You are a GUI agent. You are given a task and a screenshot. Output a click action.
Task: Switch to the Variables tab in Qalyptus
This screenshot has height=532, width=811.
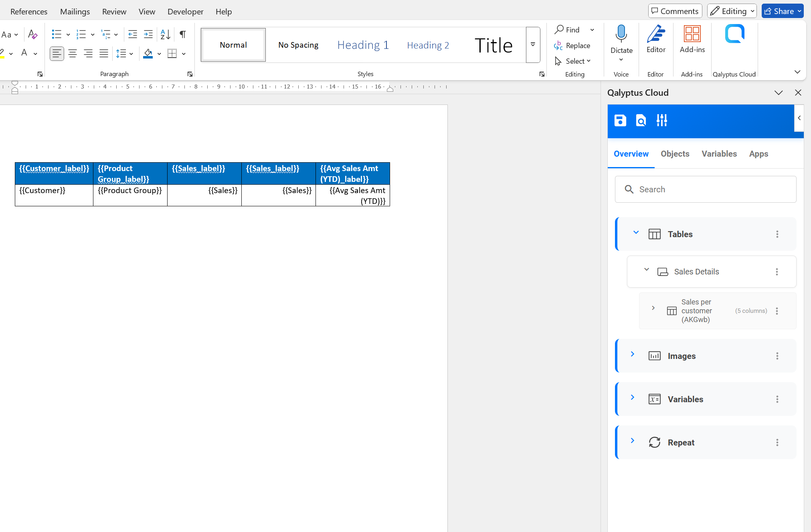pyautogui.click(x=719, y=154)
